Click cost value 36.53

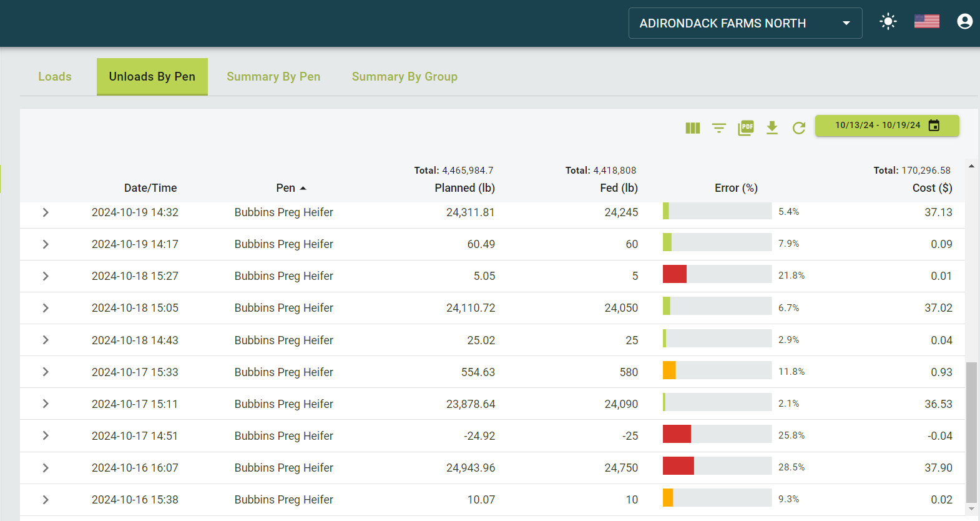(938, 404)
